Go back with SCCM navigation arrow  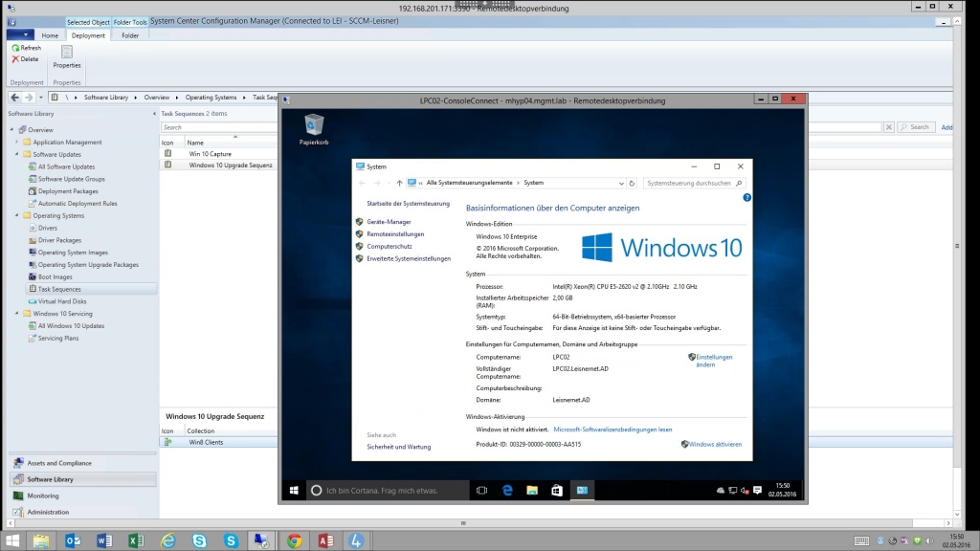(14, 98)
